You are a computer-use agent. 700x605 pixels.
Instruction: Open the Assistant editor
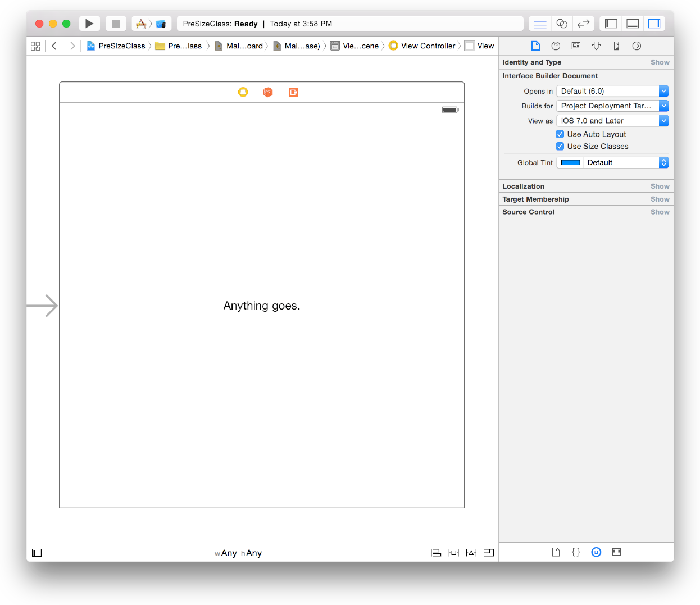(561, 24)
